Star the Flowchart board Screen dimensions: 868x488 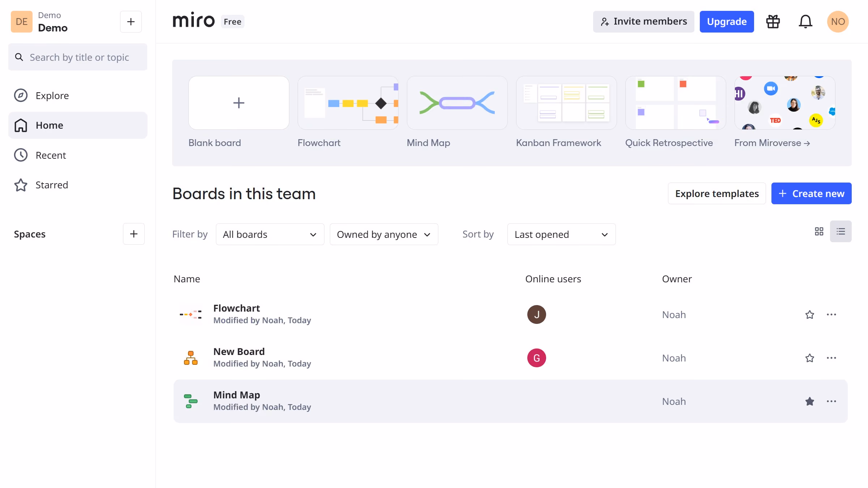coord(810,314)
